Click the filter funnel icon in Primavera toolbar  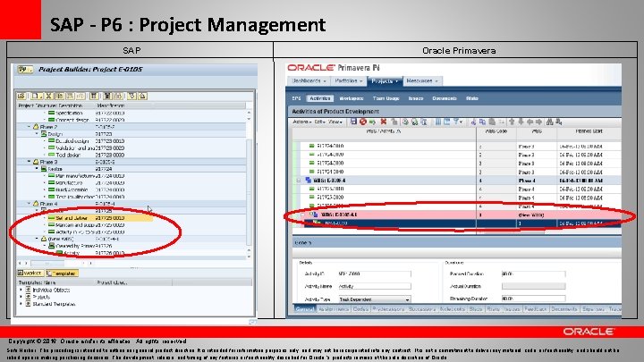pos(456,122)
